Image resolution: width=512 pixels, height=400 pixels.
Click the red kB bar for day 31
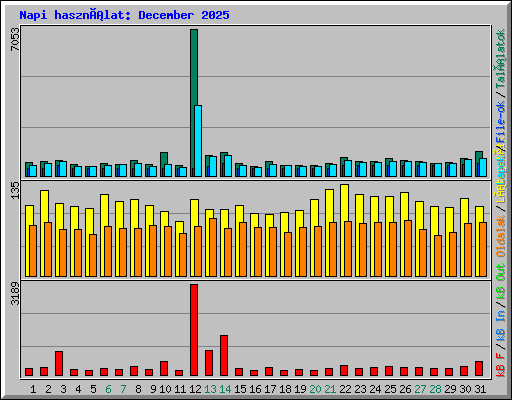tap(479, 368)
